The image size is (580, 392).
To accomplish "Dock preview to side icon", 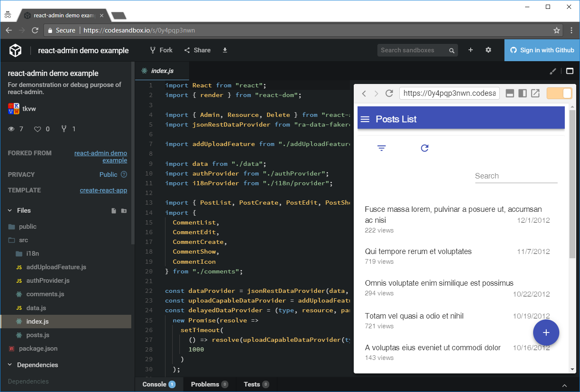I will (x=523, y=93).
